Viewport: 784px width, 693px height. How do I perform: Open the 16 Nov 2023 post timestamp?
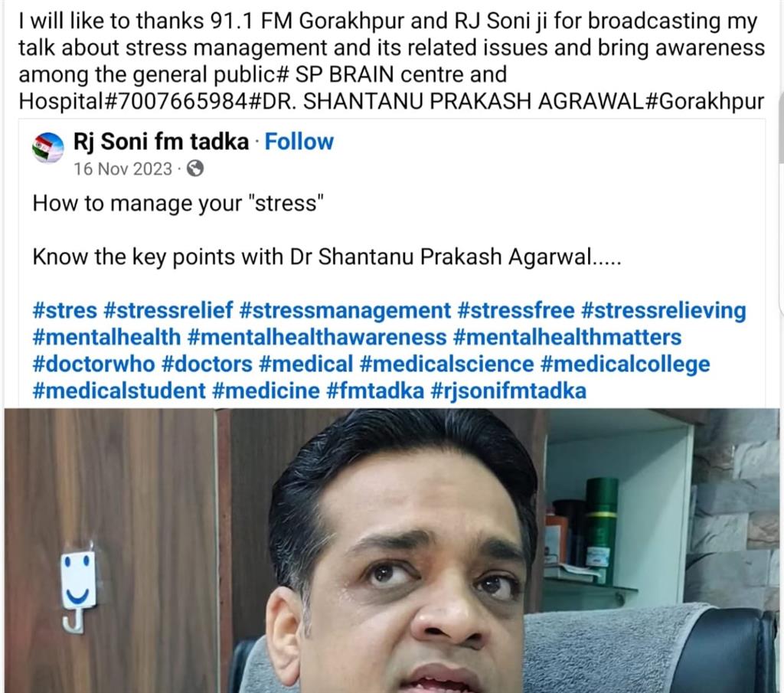click(x=123, y=169)
